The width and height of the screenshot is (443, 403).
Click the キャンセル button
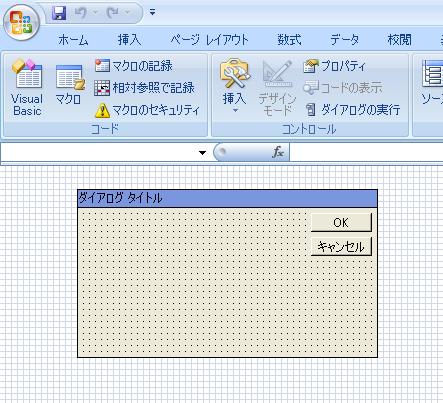[x=341, y=247]
